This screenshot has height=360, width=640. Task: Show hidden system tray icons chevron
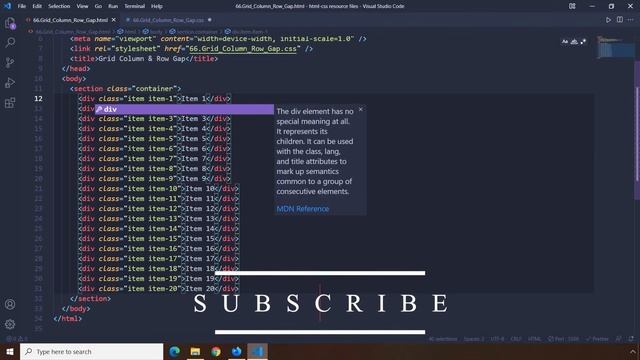point(633,351)
